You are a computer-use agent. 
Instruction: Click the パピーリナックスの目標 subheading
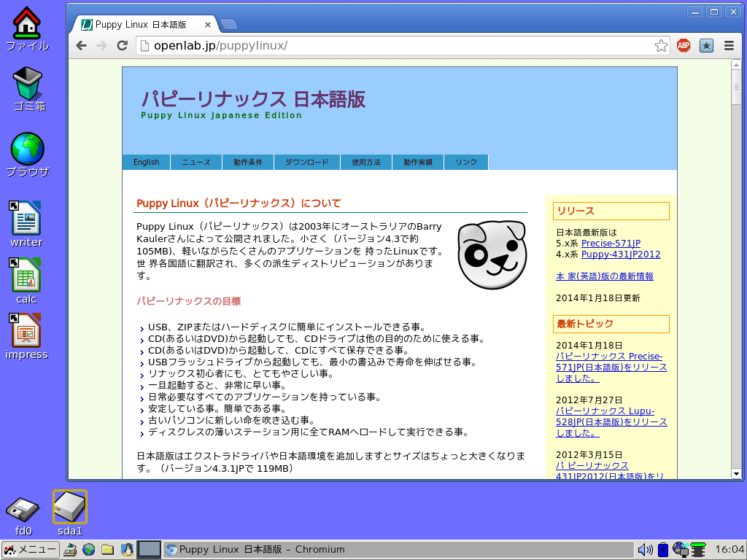[189, 301]
